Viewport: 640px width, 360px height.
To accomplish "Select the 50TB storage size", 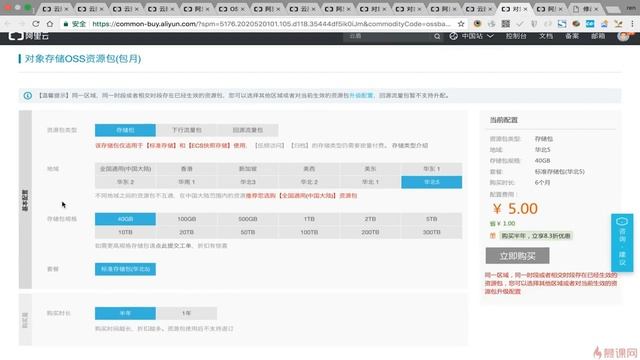I will pos(248,232).
